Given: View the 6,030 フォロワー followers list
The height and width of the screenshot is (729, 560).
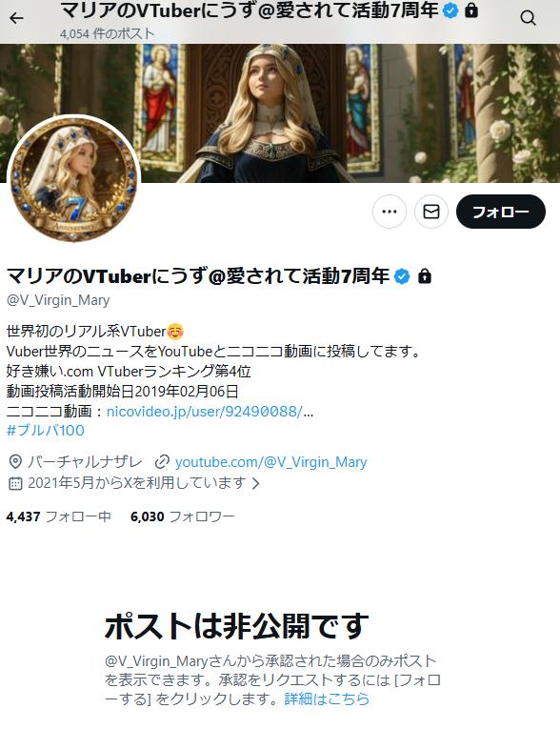Looking at the screenshot, I should (x=183, y=516).
